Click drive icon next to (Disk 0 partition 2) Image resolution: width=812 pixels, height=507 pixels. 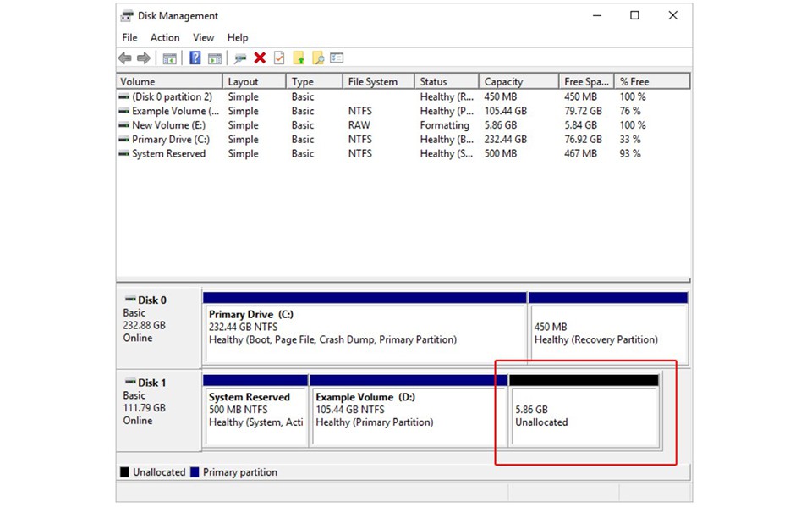point(123,97)
